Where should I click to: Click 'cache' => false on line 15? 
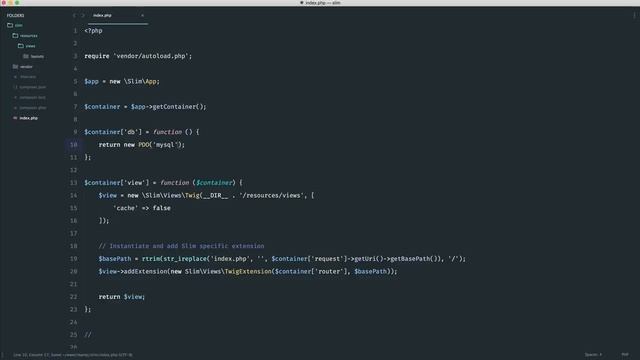pyautogui.click(x=142, y=208)
